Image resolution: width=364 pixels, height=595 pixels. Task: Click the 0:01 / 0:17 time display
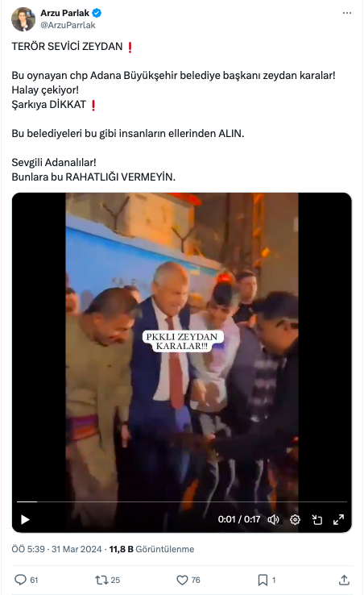tap(239, 519)
